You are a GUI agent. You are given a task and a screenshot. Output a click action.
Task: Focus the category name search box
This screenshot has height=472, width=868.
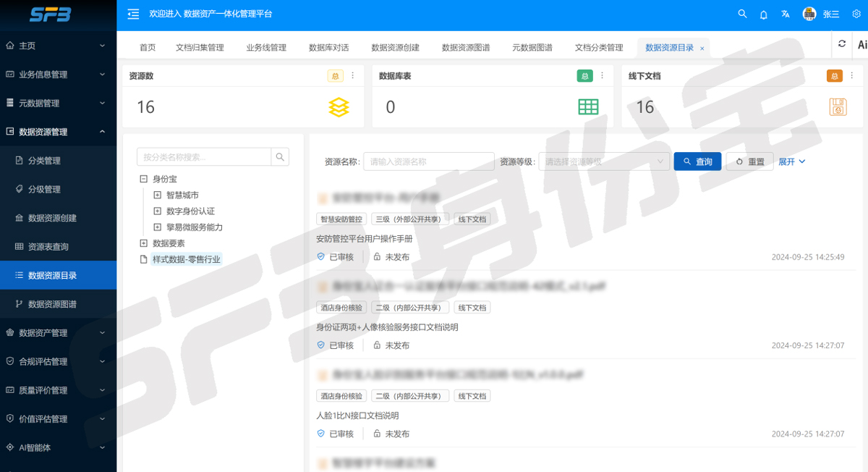204,156
